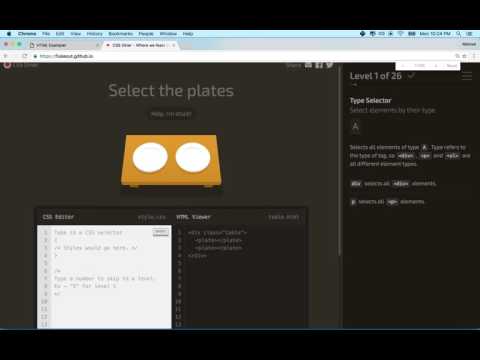The image size is (480, 360).
Task: Click the enter button in CSS editor
Action: (x=160, y=232)
